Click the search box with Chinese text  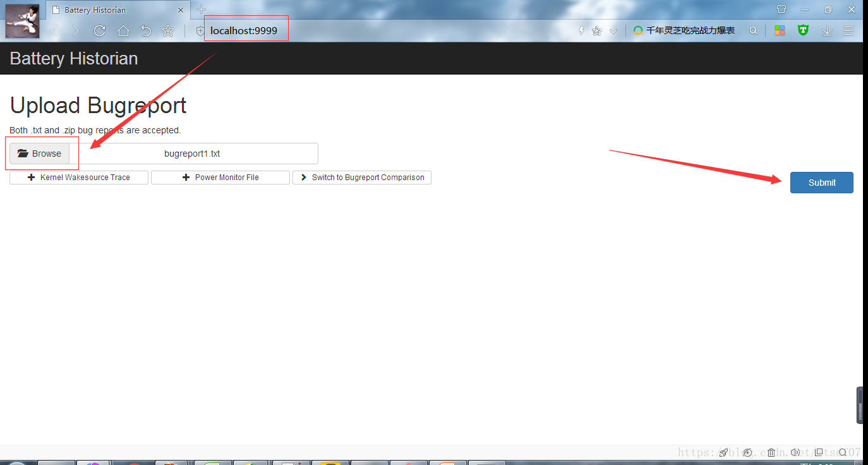pos(689,30)
